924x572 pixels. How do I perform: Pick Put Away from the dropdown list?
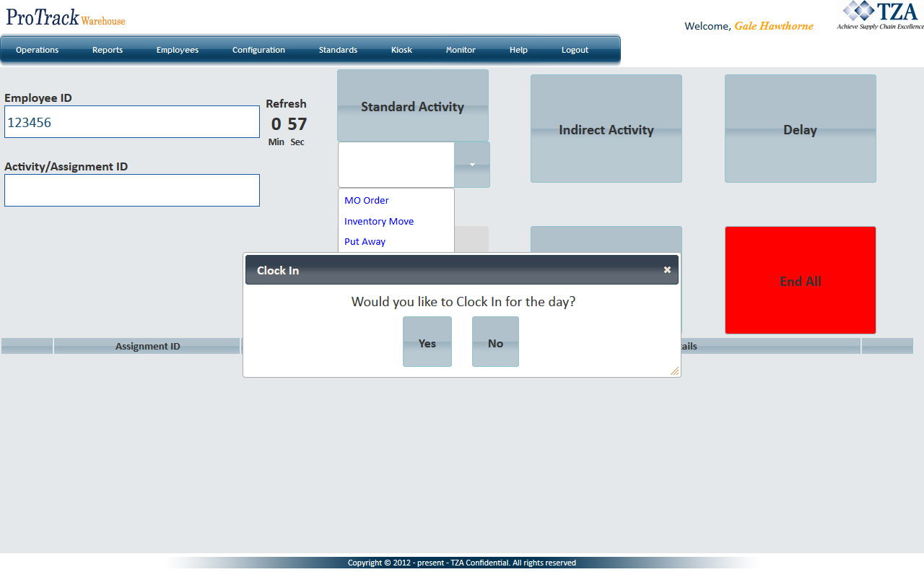(x=365, y=241)
